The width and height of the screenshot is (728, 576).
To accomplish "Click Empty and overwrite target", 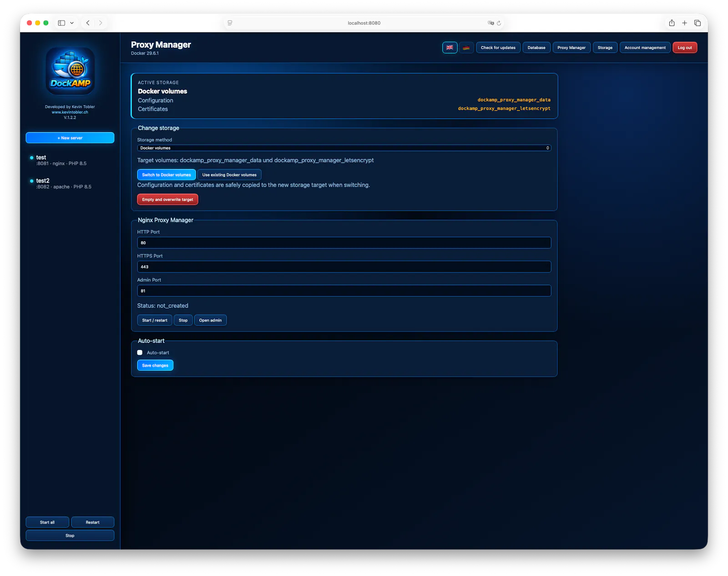I will tap(167, 199).
